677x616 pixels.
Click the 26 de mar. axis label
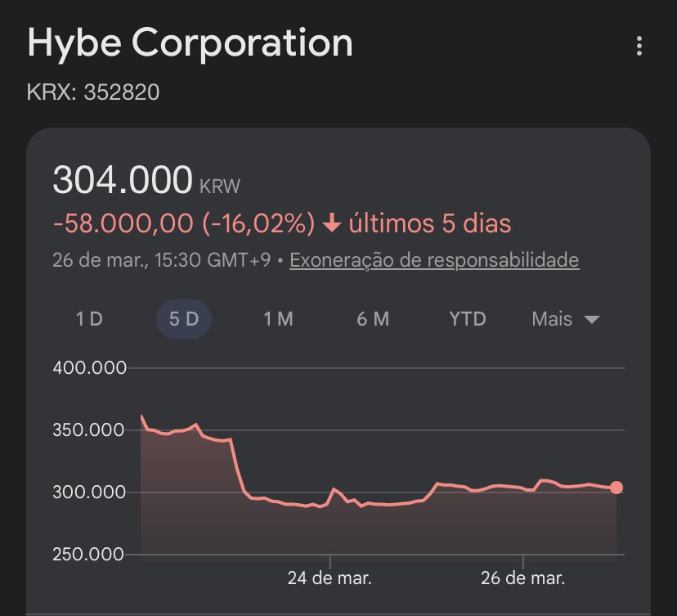[522, 578]
